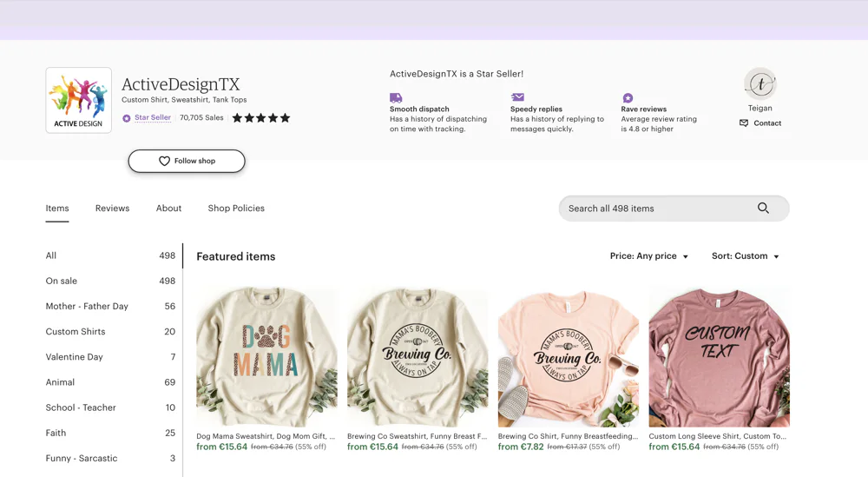
Task: Click Teigan's owner avatar
Action: pyautogui.click(x=759, y=84)
